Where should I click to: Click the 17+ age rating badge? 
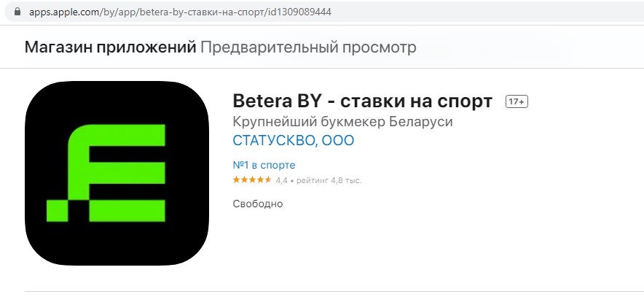[517, 102]
